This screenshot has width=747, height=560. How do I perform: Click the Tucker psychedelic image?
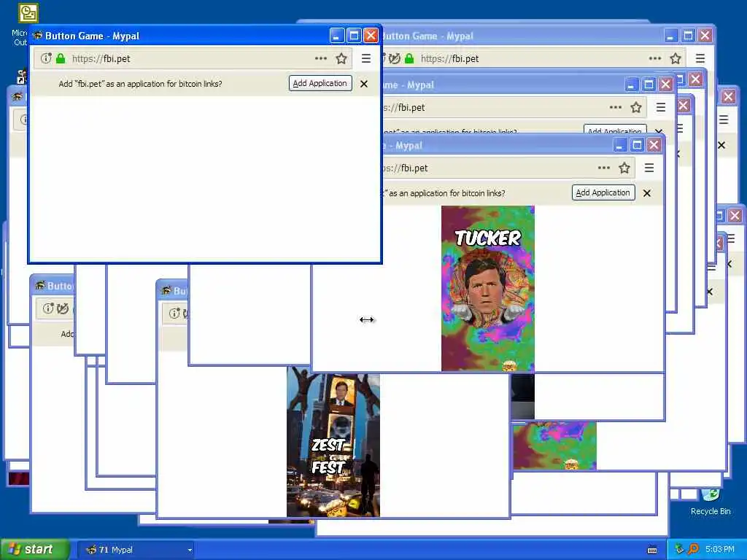488,289
